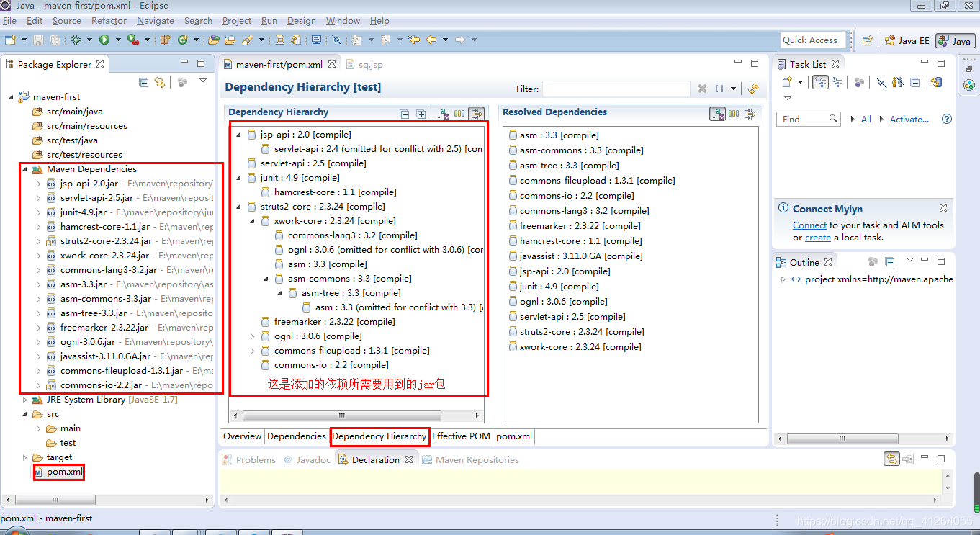Toggle Show GroupId in Dependency Hierarchy
This screenshot has height=535, width=980.
[459, 113]
